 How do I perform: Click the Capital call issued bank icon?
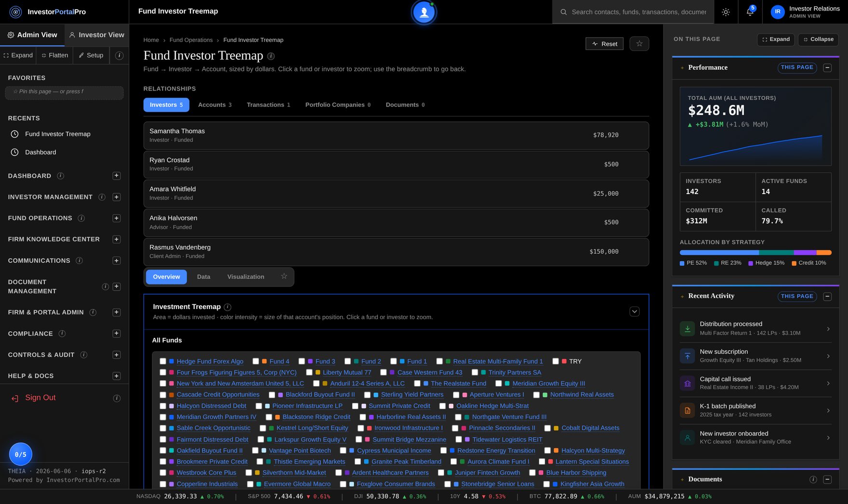[688, 383]
